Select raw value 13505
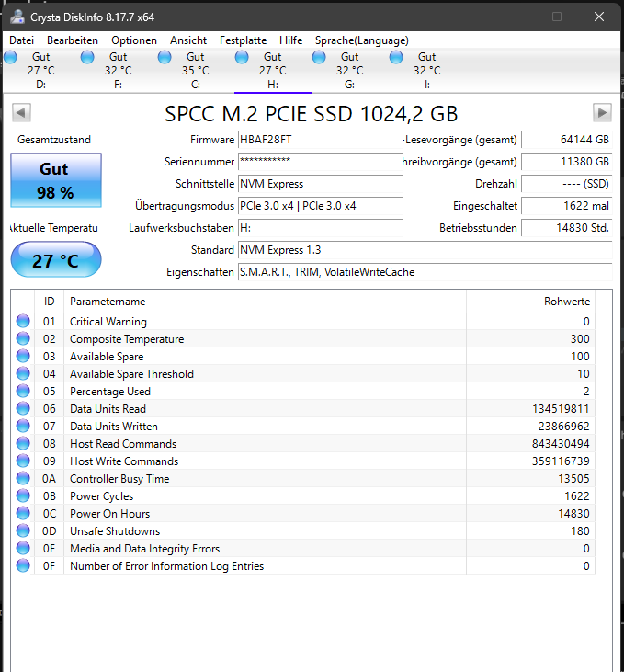Image resolution: width=624 pixels, height=672 pixels. coord(573,478)
